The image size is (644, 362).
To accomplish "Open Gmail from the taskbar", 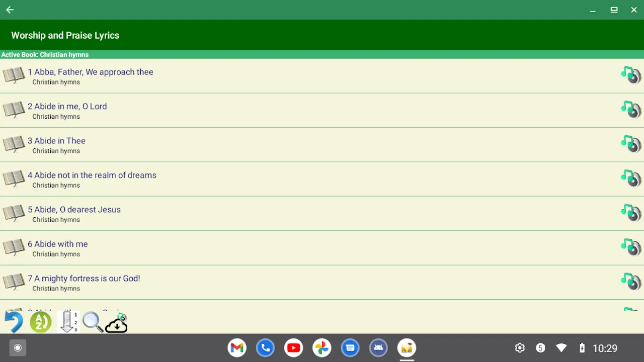I will pyautogui.click(x=237, y=348).
